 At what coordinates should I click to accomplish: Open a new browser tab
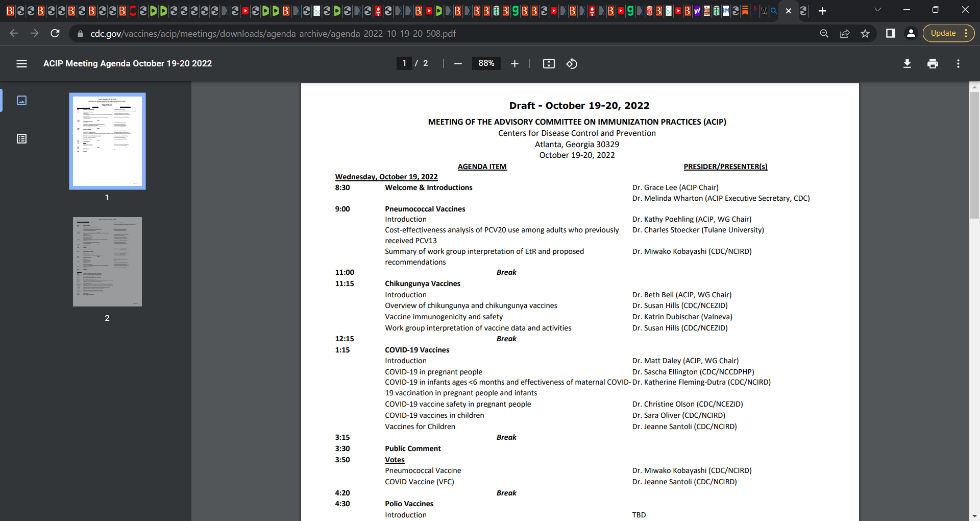(x=822, y=11)
